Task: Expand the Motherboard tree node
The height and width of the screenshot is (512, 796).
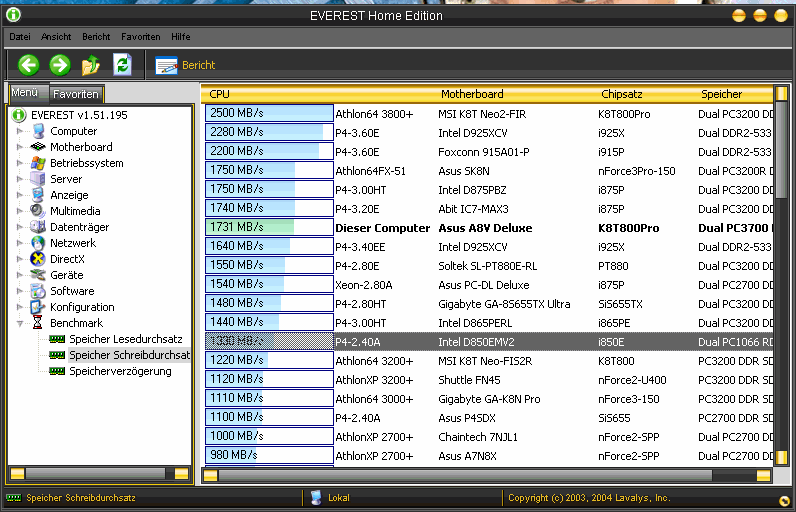Action: [20, 147]
